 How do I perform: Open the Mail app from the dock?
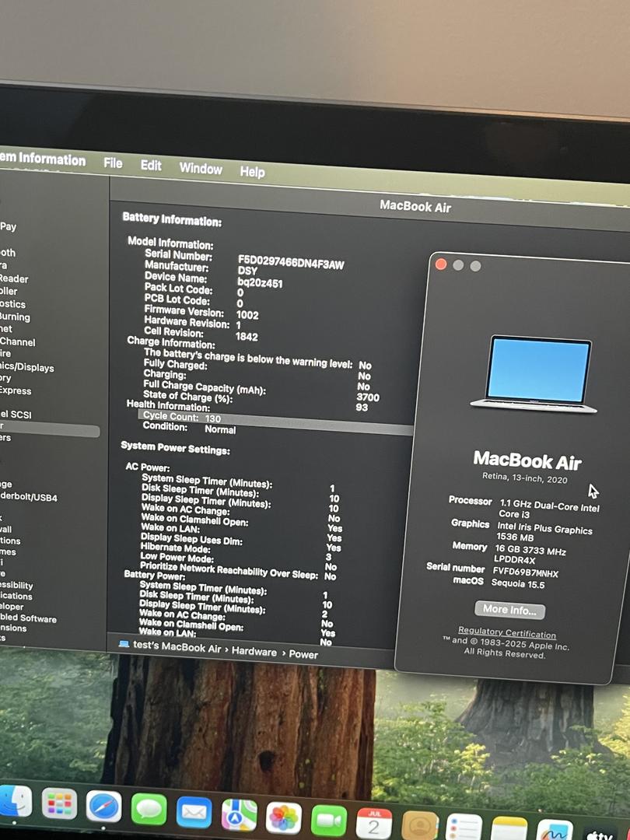194,813
